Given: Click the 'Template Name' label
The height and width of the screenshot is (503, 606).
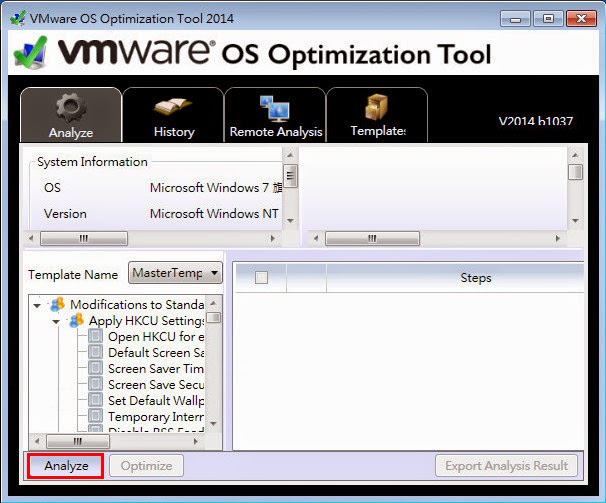Looking at the screenshot, I should 73,275.
